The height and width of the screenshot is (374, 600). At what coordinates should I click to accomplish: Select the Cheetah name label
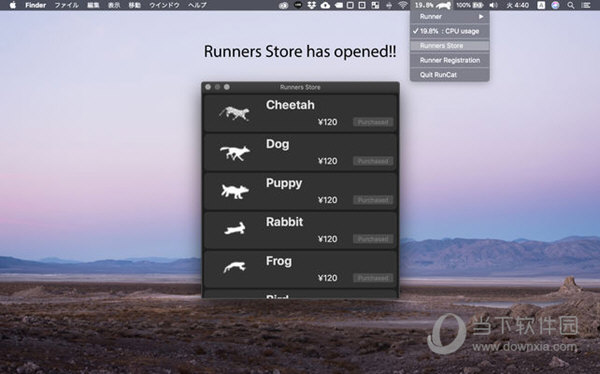pyautogui.click(x=290, y=105)
